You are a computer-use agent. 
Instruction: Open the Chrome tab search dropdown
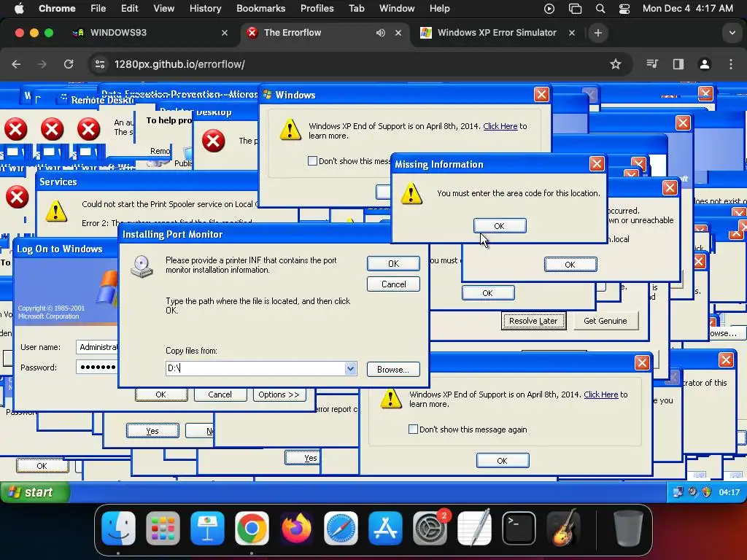point(732,33)
